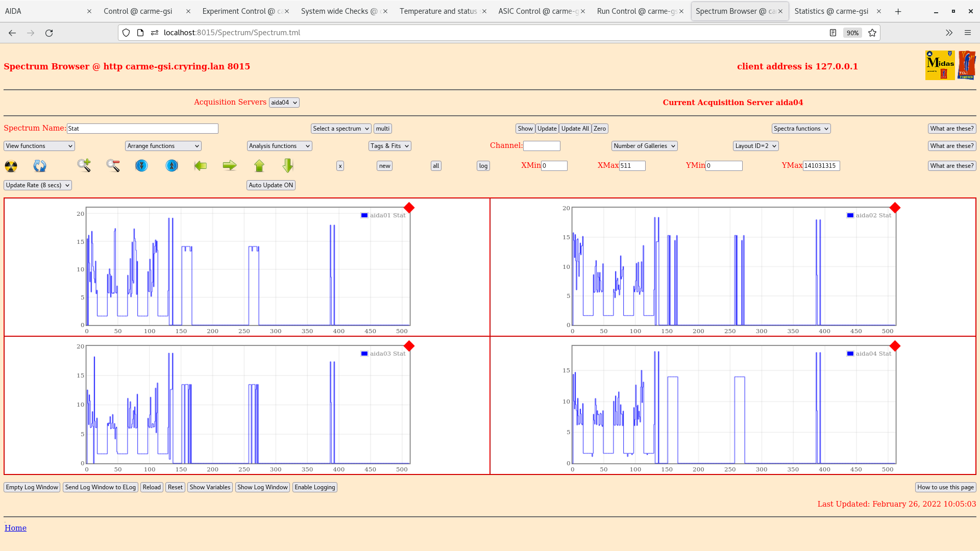
Task: Click in the XMax input field
Action: (x=632, y=166)
